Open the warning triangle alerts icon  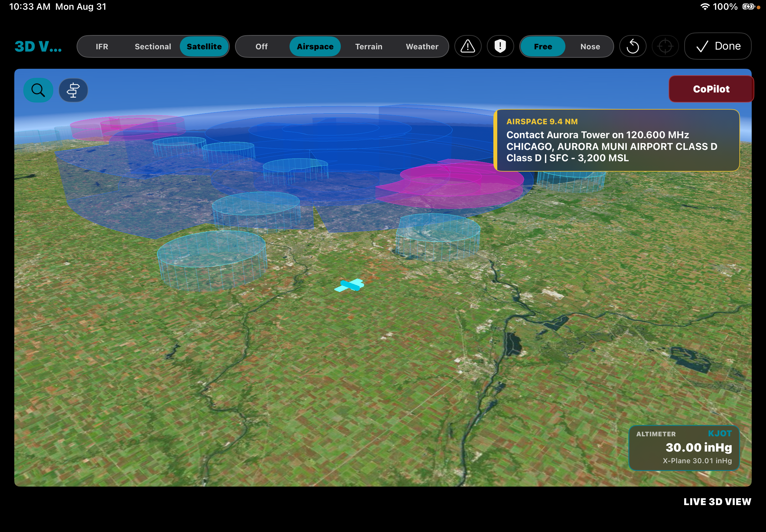point(467,46)
